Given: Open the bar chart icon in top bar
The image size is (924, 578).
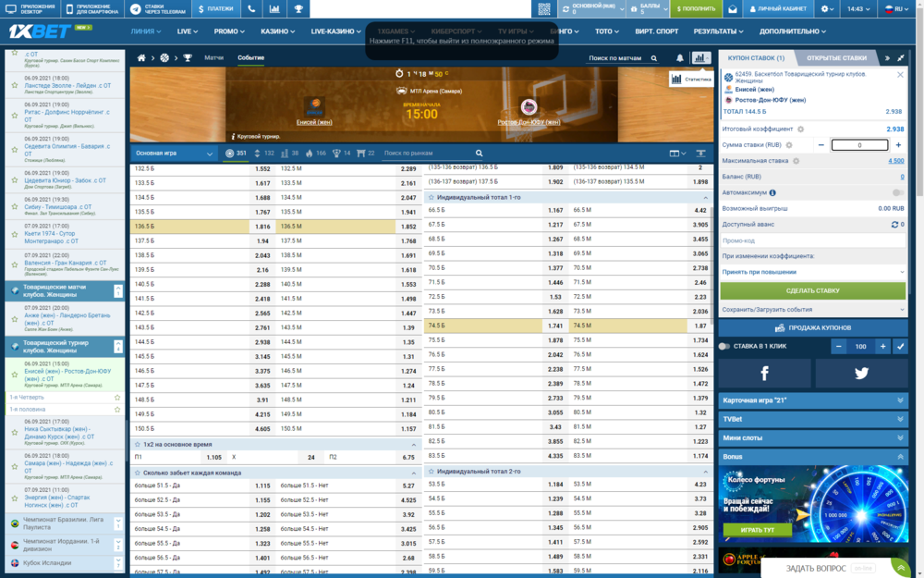Looking at the screenshot, I should pos(274,9).
